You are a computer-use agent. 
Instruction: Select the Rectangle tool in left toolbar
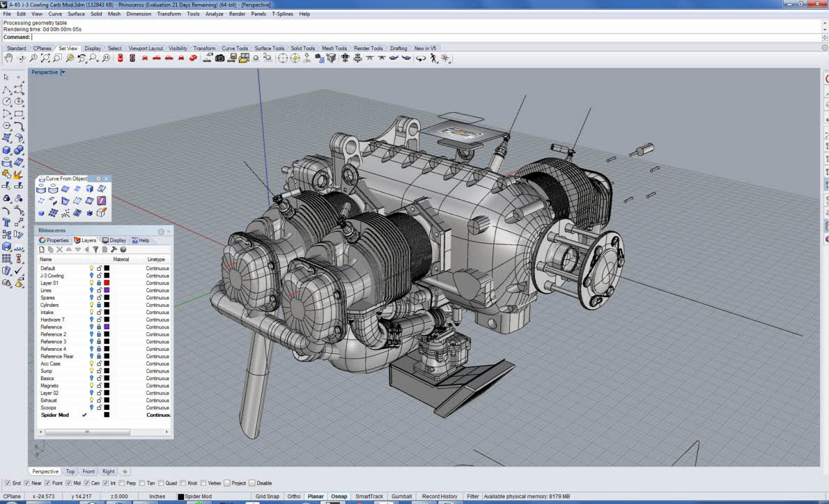[19, 113]
